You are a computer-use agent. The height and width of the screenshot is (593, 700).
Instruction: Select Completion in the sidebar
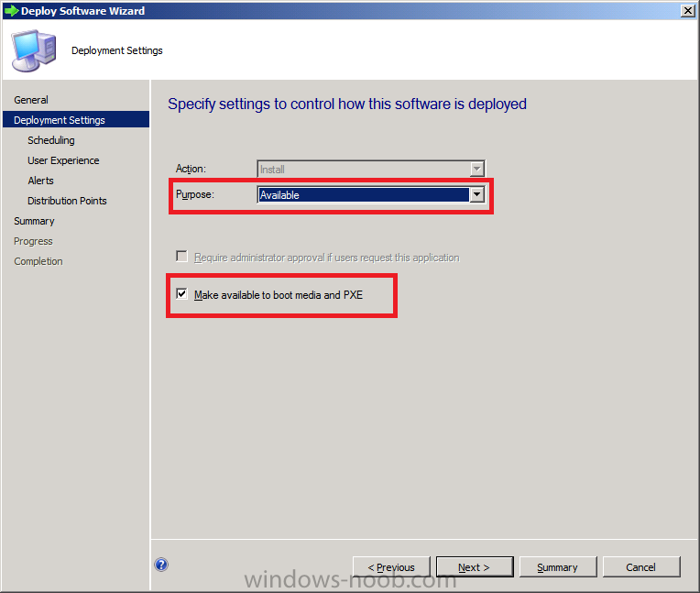click(x=38, y=261)
